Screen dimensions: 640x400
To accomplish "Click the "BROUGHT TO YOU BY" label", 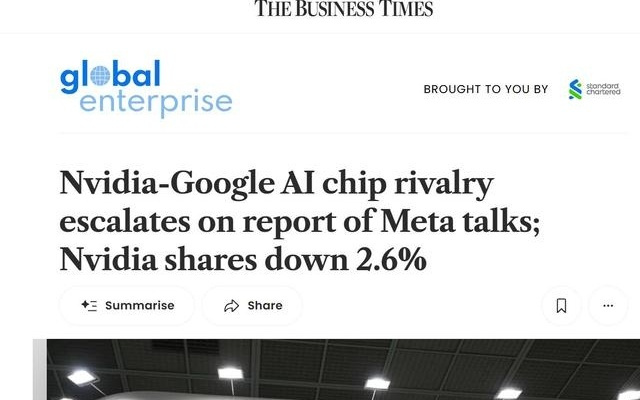I will point(486,89).
